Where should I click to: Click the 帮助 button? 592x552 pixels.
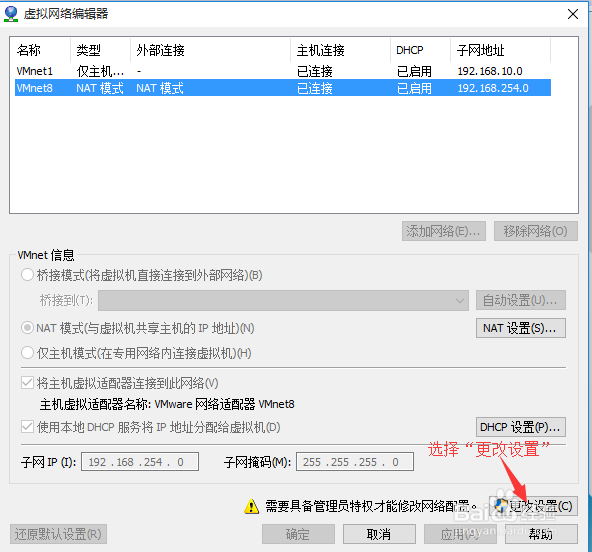tap(541, 534)
